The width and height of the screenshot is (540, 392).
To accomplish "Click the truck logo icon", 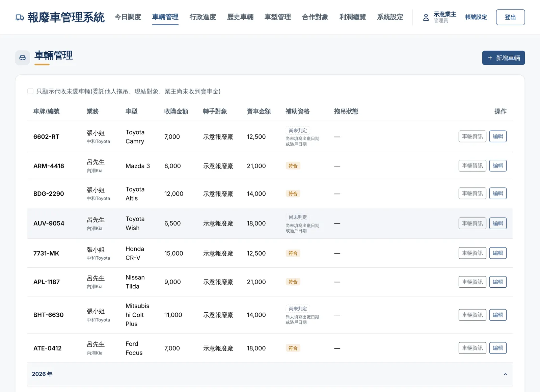I will [20, 18].
